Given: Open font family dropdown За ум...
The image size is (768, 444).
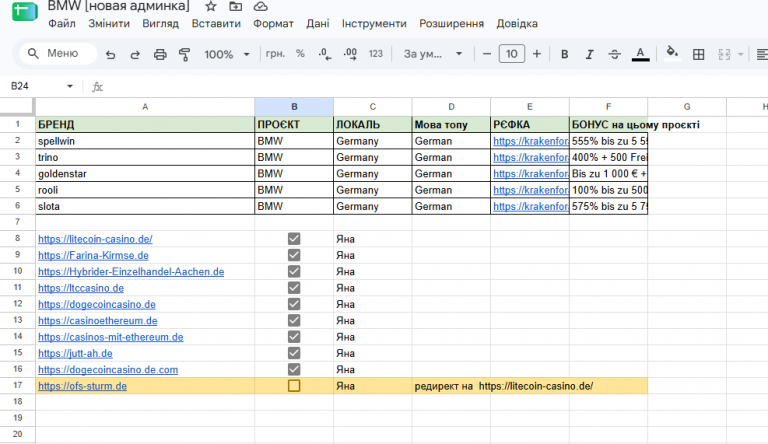Looking at the screenshot, I should click(x=432, y=54).
